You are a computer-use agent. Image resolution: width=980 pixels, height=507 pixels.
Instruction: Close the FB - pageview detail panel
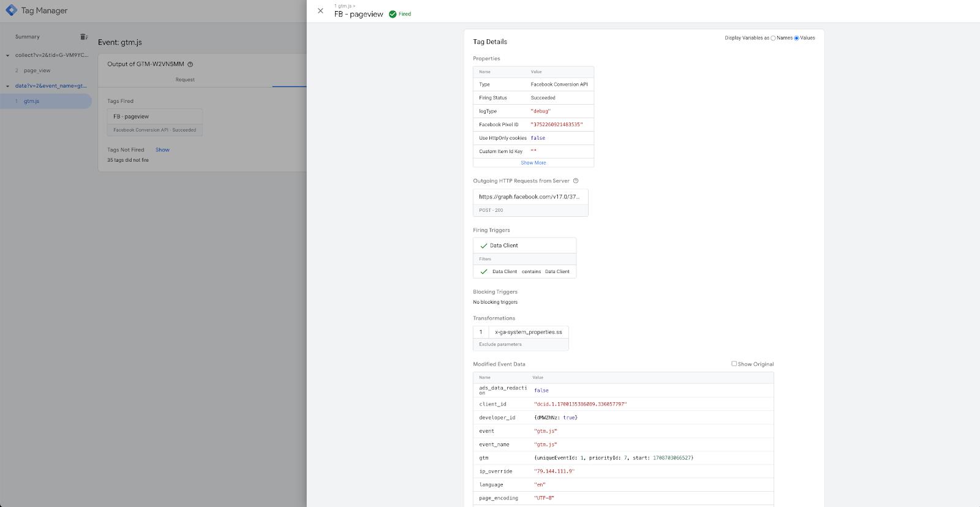click(x=320, y=10)
